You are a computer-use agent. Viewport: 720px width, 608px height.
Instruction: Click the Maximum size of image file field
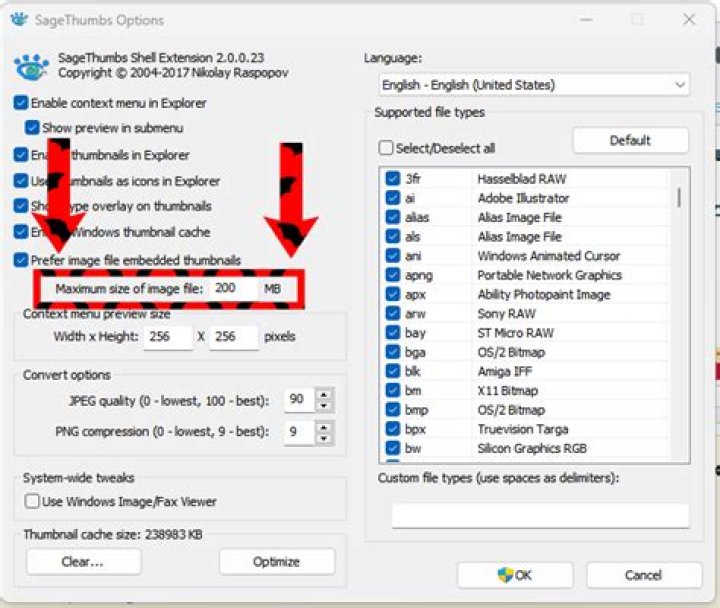pos(233,288)
